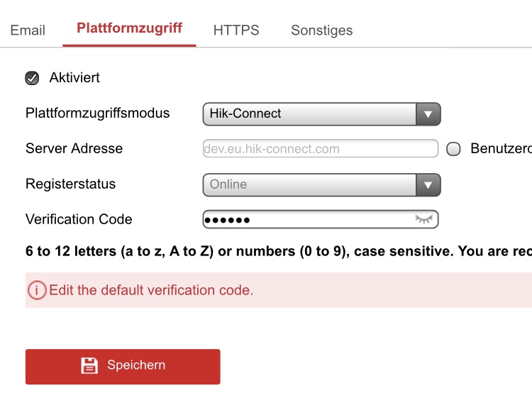The width and height of the screenshot is (532, 398).
Task: Click the floppy disk icon on Speichern button
Action: (x=89, y=365)
